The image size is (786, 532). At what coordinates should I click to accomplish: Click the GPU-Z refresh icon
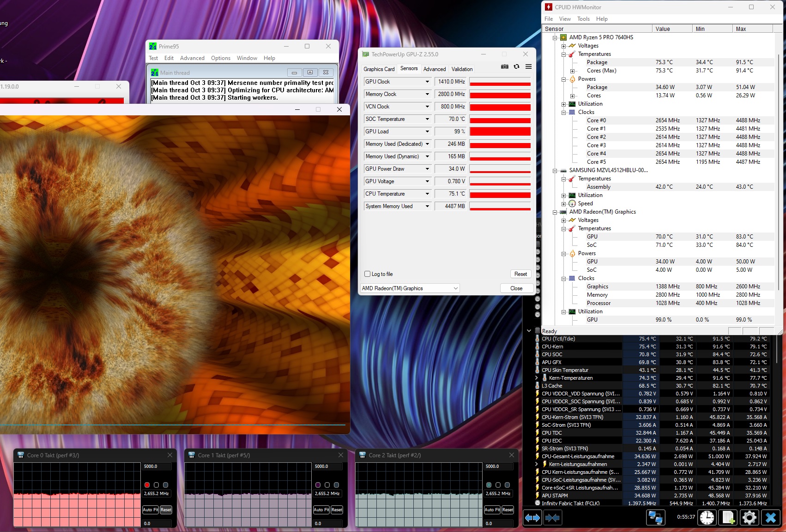pyautogui.click(x=517, y=66)
